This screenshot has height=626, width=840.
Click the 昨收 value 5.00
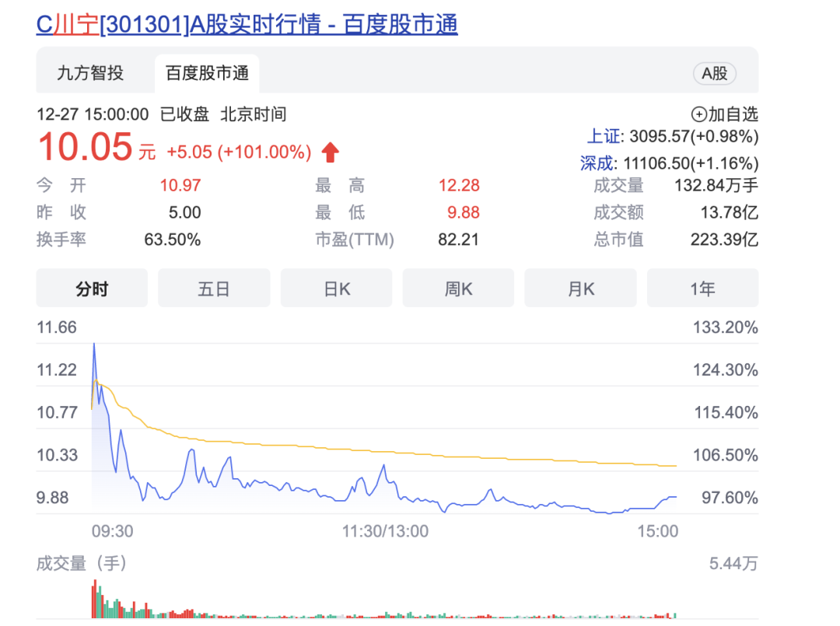185,212
